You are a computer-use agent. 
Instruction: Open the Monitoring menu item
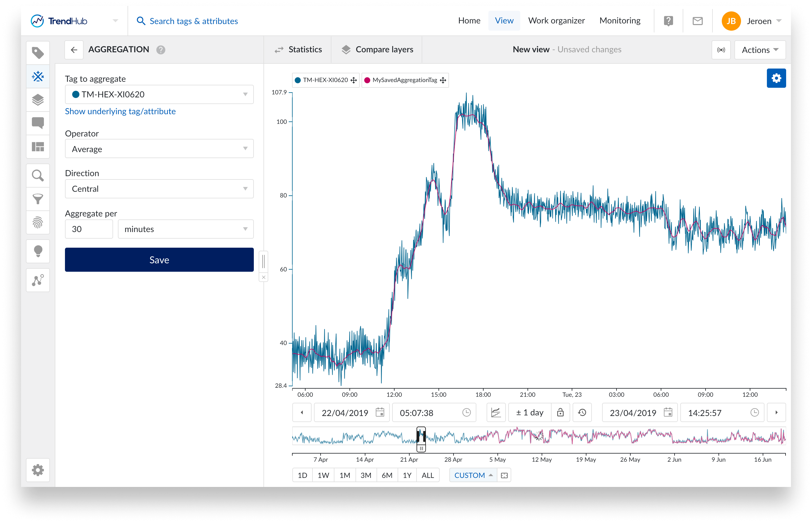tap(620, 21)
